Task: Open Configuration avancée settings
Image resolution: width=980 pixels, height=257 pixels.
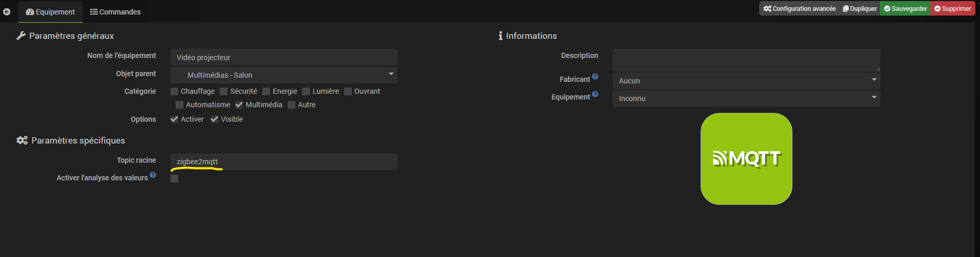Action: click(799, 9)
